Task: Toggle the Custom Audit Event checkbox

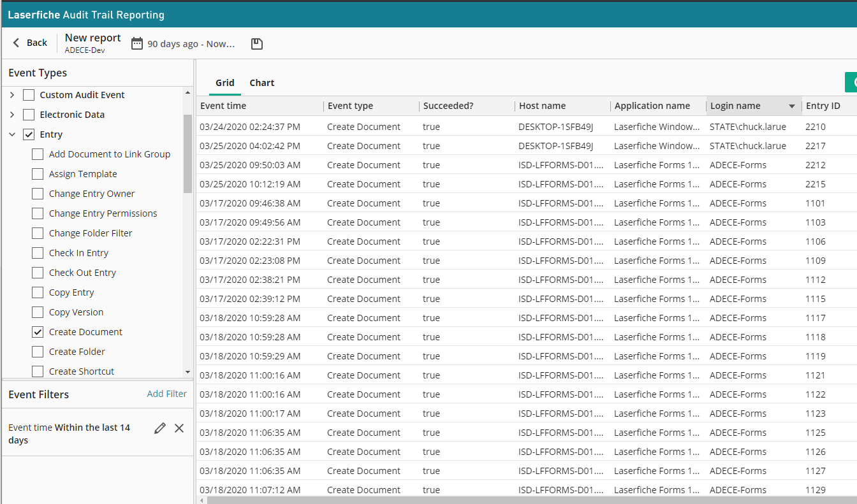Action: (x=29, y=95)
